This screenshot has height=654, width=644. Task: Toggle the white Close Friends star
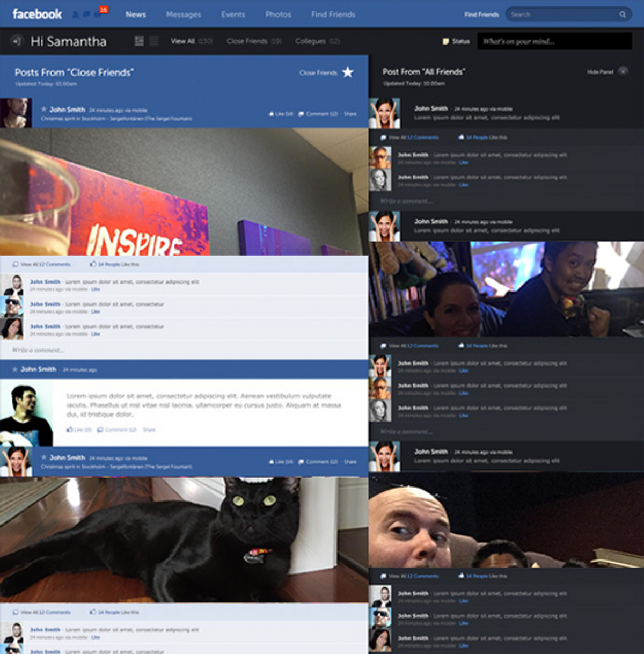[348, 72]
